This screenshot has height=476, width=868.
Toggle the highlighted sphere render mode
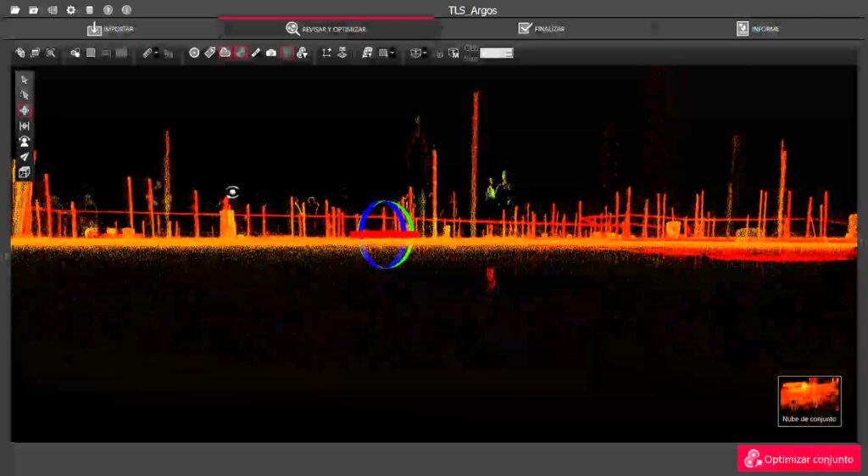pos(241,53)
